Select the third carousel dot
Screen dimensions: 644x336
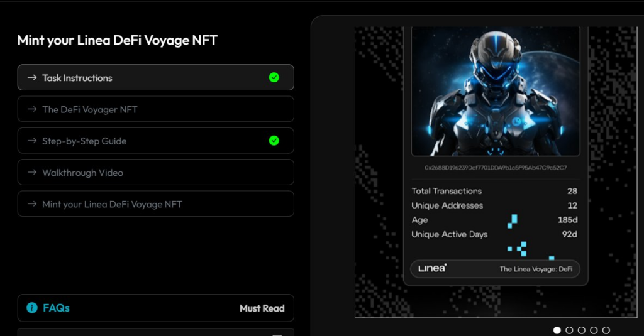click(x=582, y=330)
